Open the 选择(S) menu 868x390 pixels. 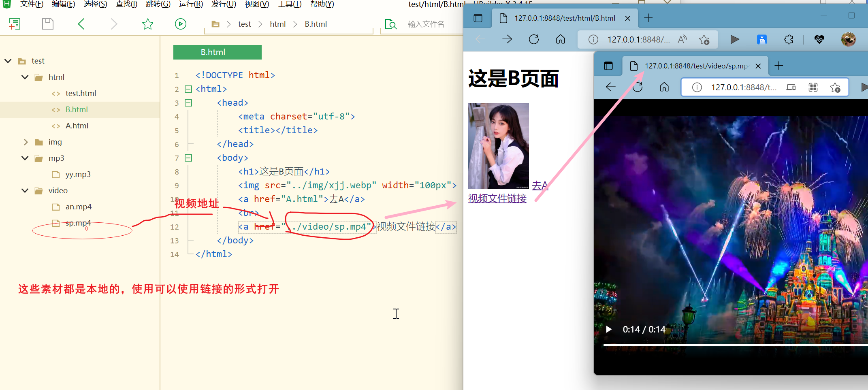point(96,4)
